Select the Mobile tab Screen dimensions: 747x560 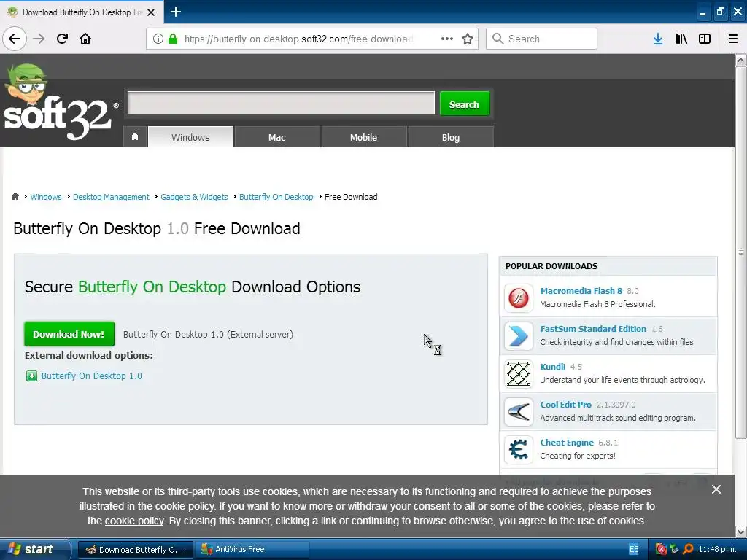tap(363, 137)
